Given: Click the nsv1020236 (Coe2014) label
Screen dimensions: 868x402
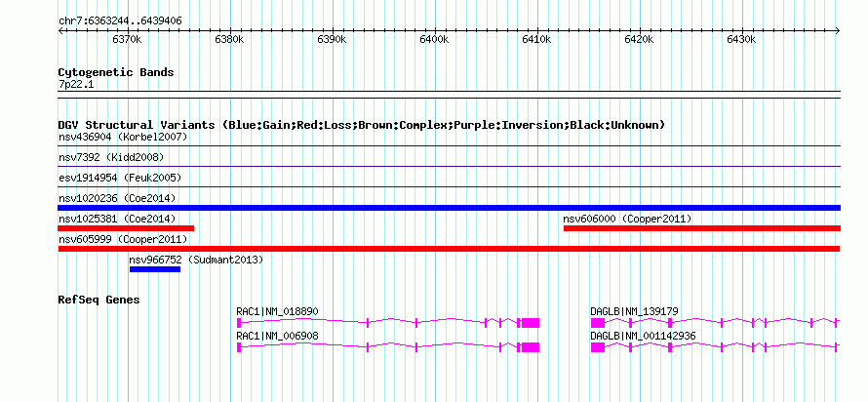Looking at the screenshot, I should point(117,198).
